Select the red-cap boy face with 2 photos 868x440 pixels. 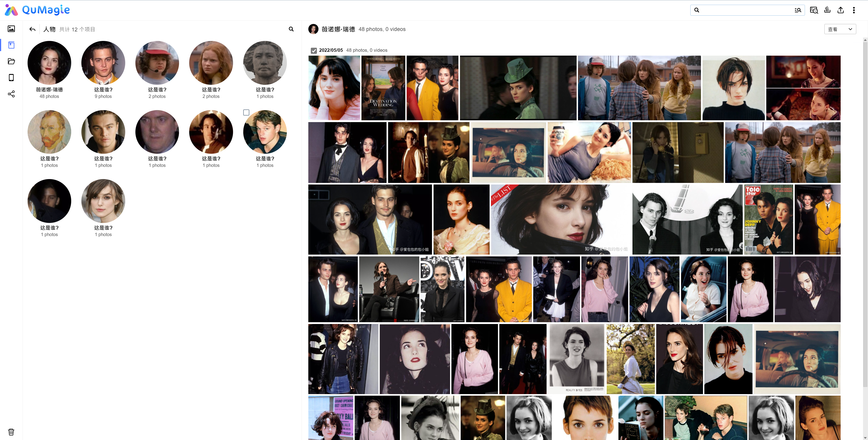(x=157, y=63)
